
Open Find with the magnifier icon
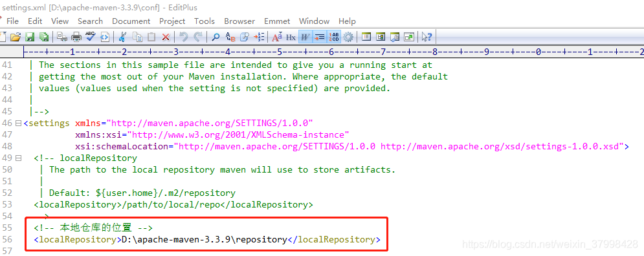click(x=216, y=37)
